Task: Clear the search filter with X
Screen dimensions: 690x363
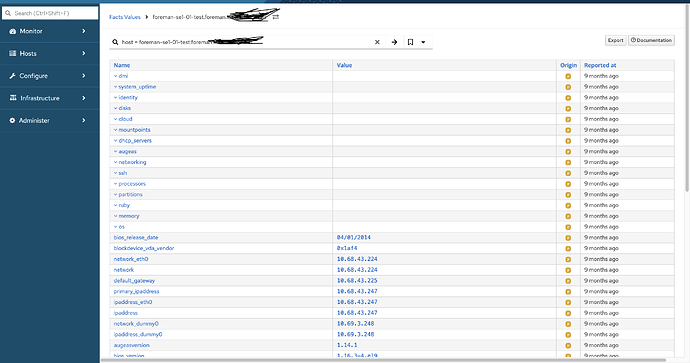Action: coord(377,42)
